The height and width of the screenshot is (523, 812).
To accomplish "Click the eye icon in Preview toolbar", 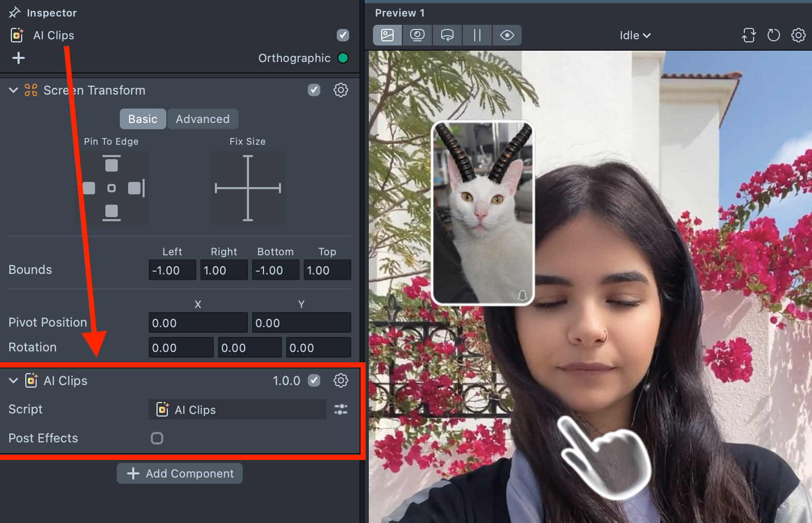I will (x=507, y=35).
